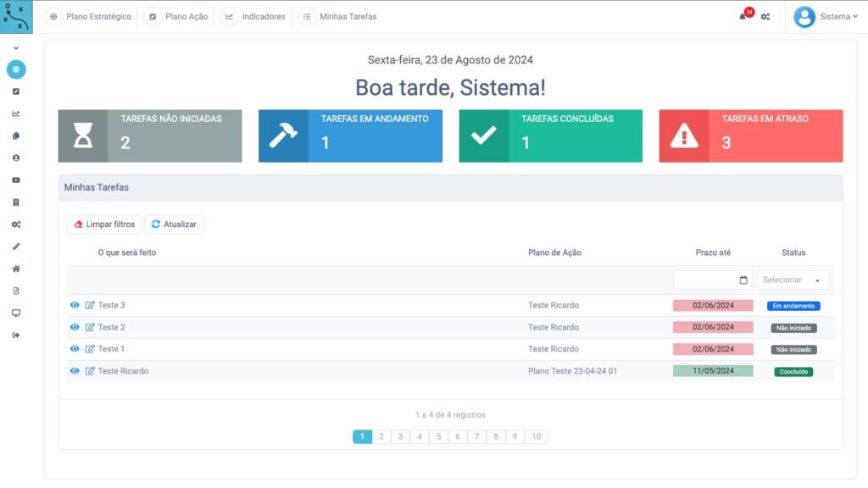The image size is (868, 488).
Task: Open the Status Selecionar dropdown filter
Action: (793, 280)
